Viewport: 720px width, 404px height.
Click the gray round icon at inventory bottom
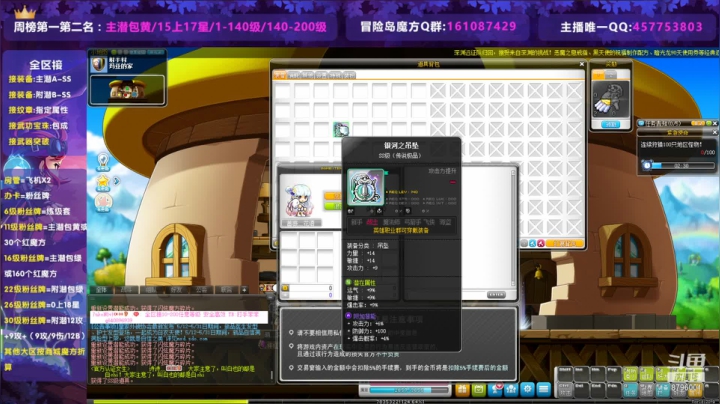[524, 243]
